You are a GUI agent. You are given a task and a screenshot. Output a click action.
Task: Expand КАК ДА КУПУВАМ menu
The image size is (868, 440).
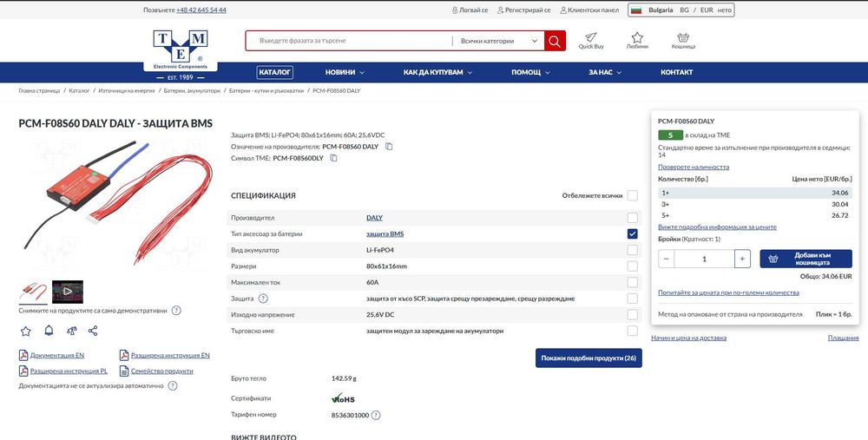click(437, 73)
